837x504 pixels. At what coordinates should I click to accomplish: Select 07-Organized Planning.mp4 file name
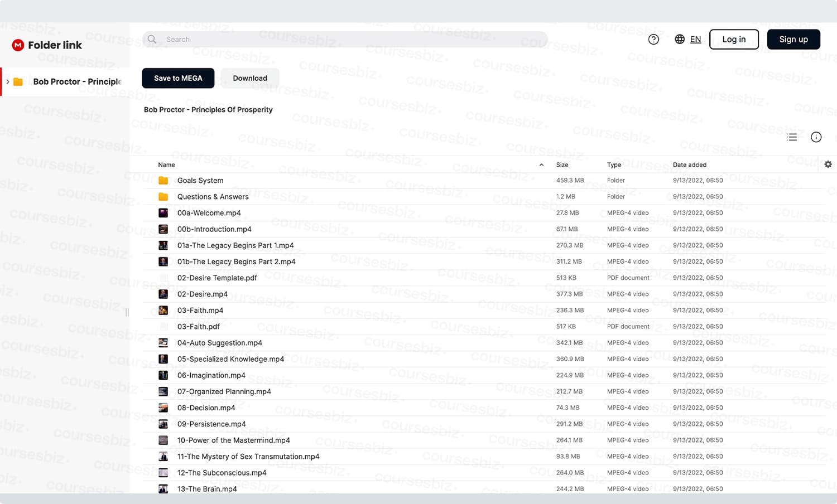[x=224, y=391]
